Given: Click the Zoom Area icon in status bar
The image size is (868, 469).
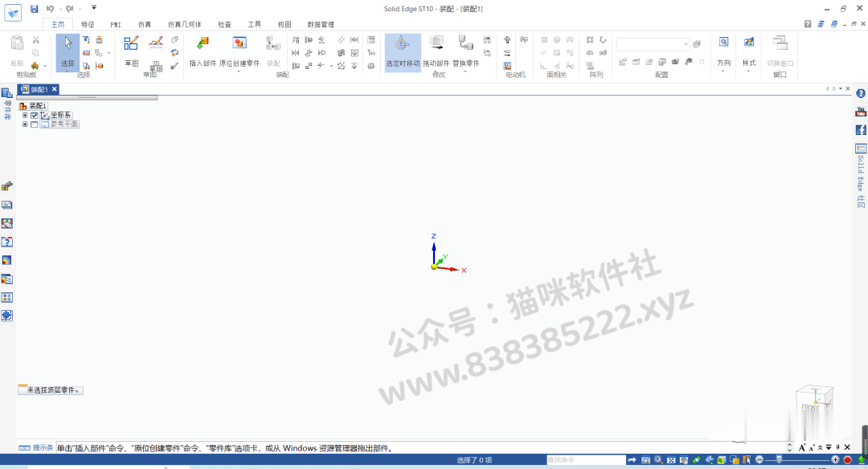Looking at the screenshot, I should pos(645,460).
